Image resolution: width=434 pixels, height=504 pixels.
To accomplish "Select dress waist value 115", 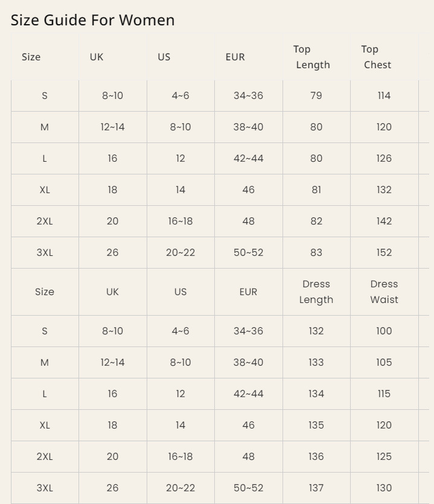I will click(384, 394).
